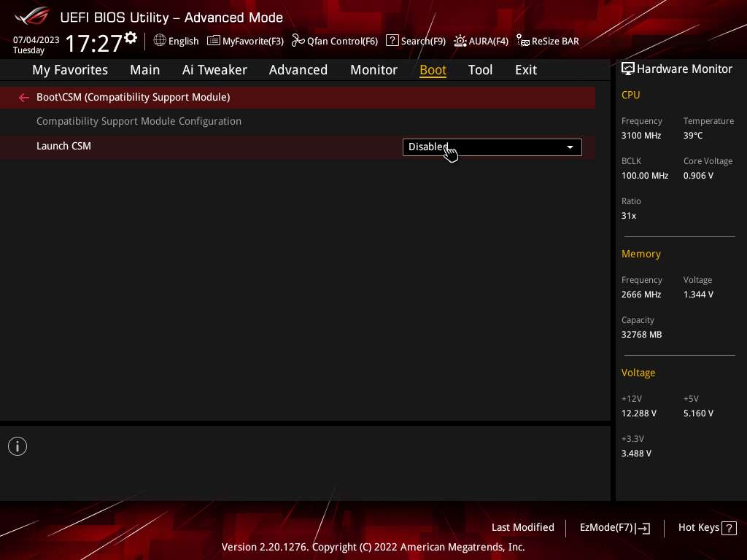
Task: Click the 17:27 clock display
Action: (x=94, y=43)
